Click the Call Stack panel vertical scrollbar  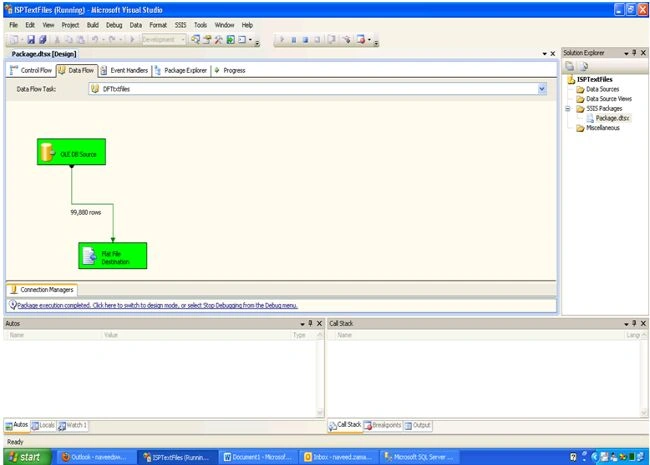click(644, 374)
